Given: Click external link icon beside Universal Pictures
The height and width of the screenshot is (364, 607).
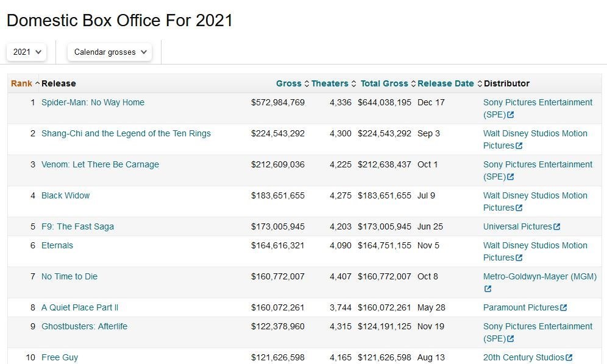Looking at the screenshot, I should pyautogui.click(x=557, y=227).
